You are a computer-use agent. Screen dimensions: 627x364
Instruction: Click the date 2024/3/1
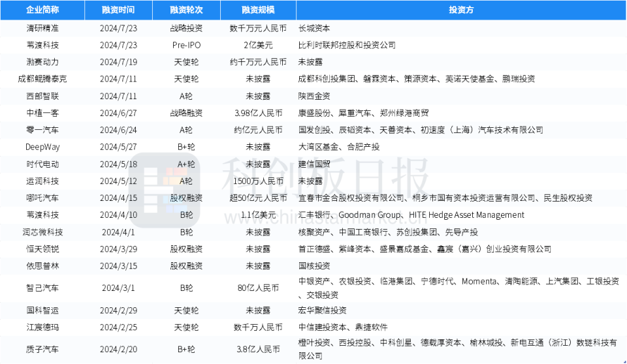[x=118, y=288]
